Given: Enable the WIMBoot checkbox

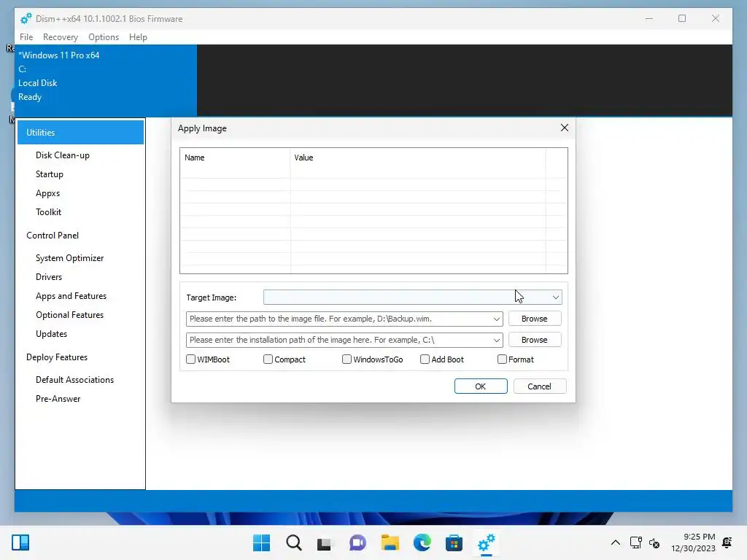Looking at the screenshot, I should [190, 359].
